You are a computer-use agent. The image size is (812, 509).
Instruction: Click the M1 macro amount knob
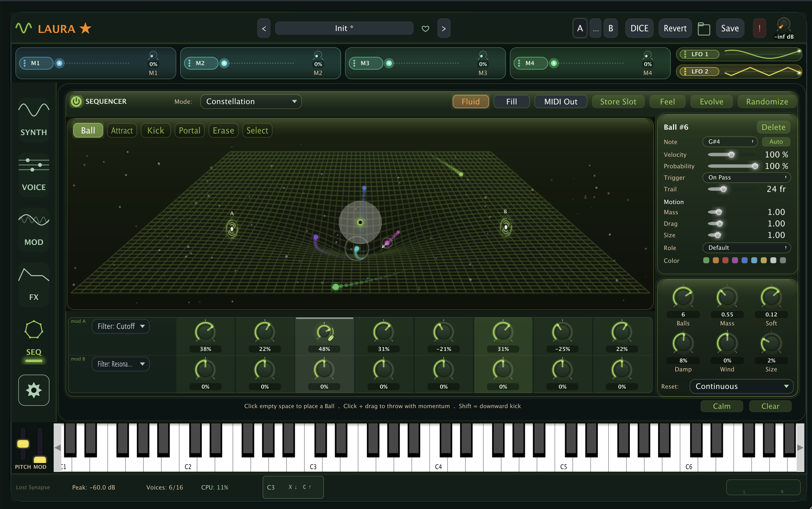tap(153, 55)
